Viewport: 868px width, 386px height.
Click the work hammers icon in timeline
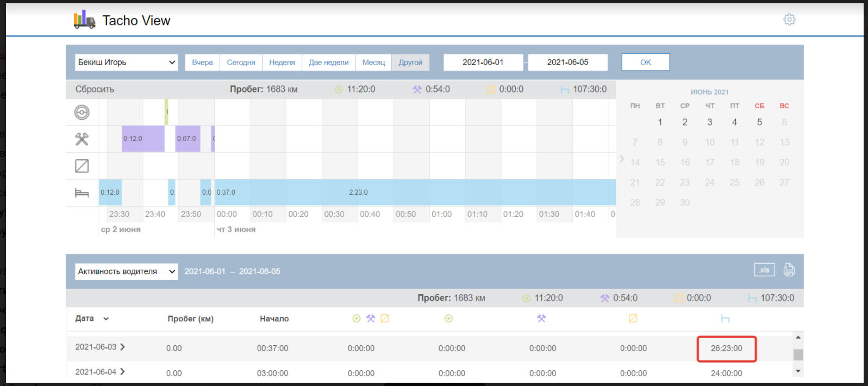(x=82, y=139)
